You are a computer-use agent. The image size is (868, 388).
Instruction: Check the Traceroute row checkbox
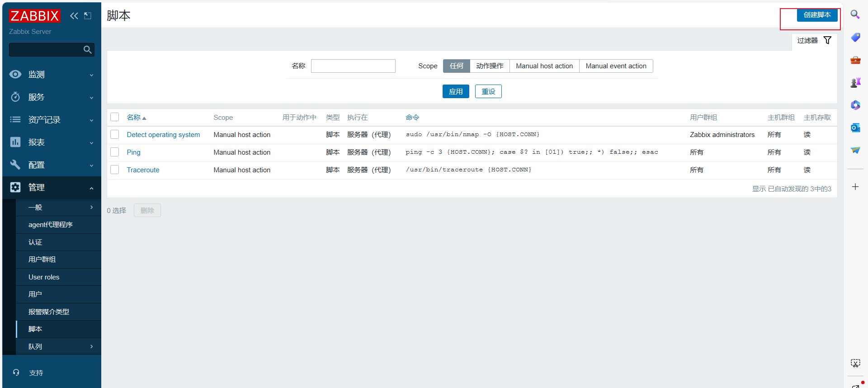(115, 170)
